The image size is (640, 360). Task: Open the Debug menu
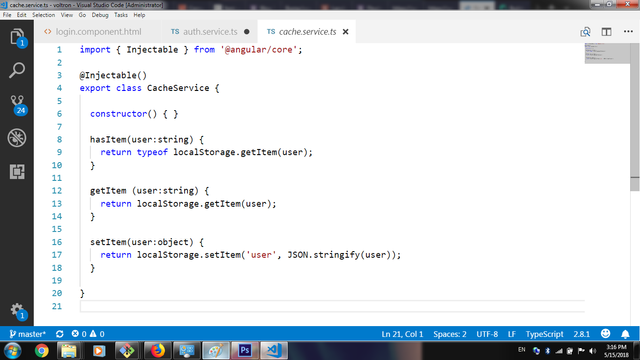click(x=100, y=15)
